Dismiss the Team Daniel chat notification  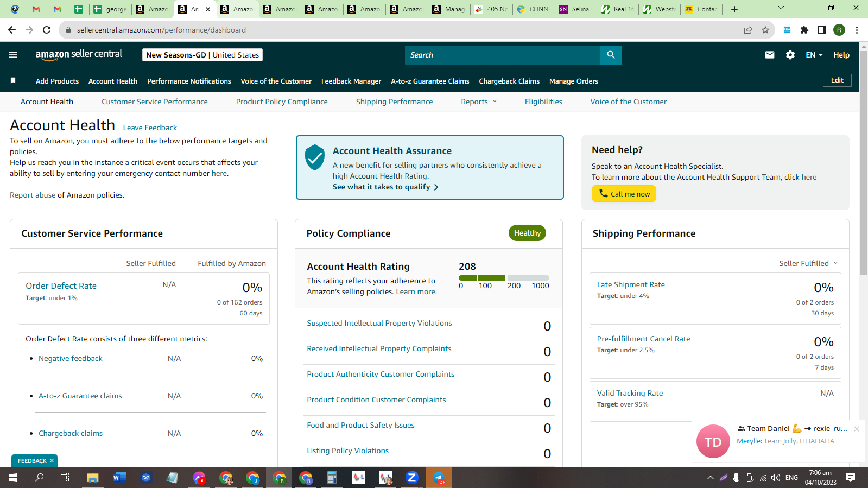point(857,429)
